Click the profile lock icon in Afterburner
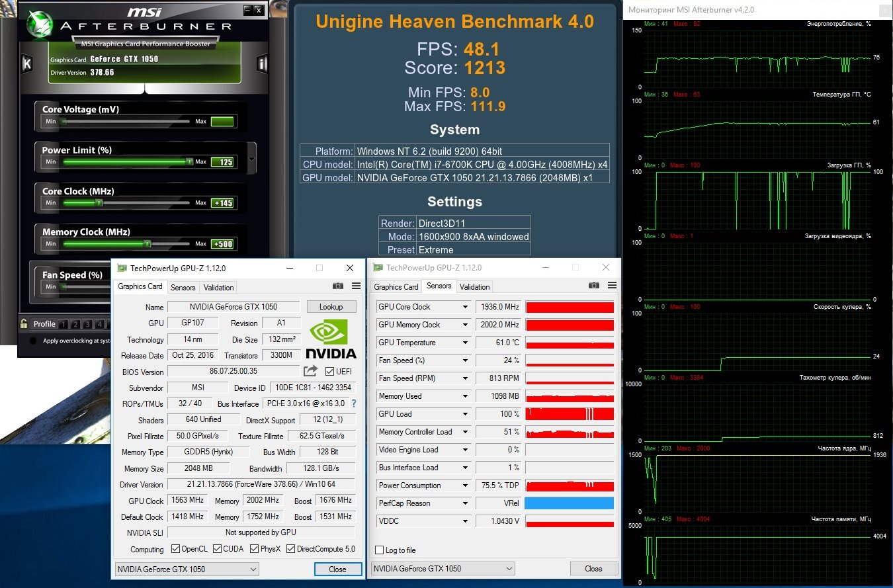The image size is (893, 588). pos(24,323)
